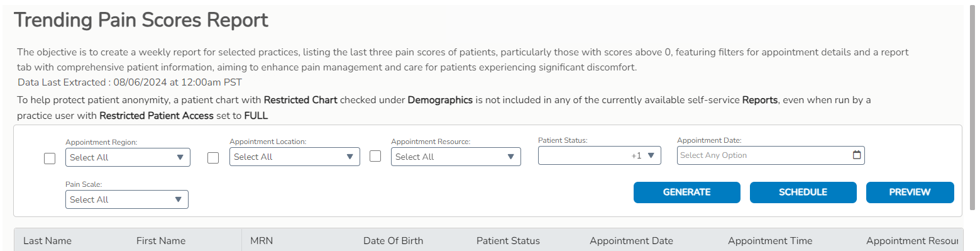Sort by the Last Name column header
The image size is (980, 251).
[x=47, y=241]
